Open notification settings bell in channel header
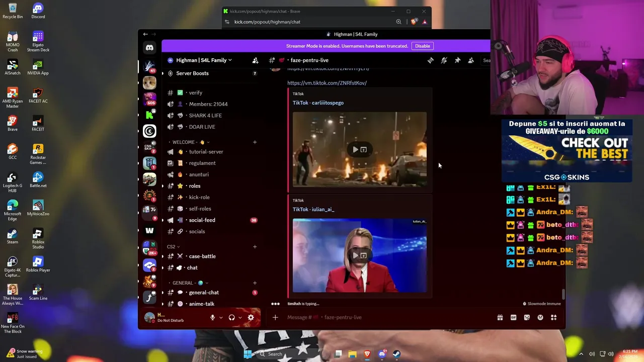Screen dimensions: 644x362 (444, 60)
